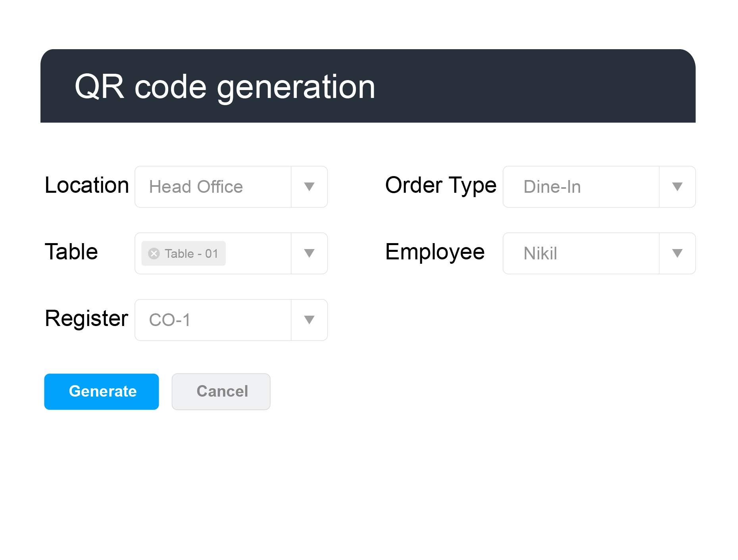The height and width of the screenshot is (560, 738).
Task: Remove the Table - 01 chip
Action: click(x=154, y=253)
